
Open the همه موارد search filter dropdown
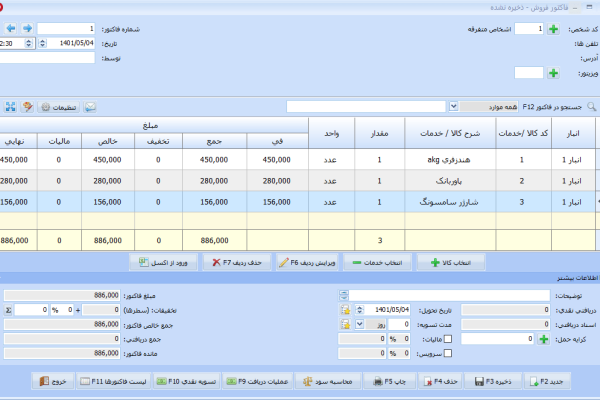[x=453, y=106]
